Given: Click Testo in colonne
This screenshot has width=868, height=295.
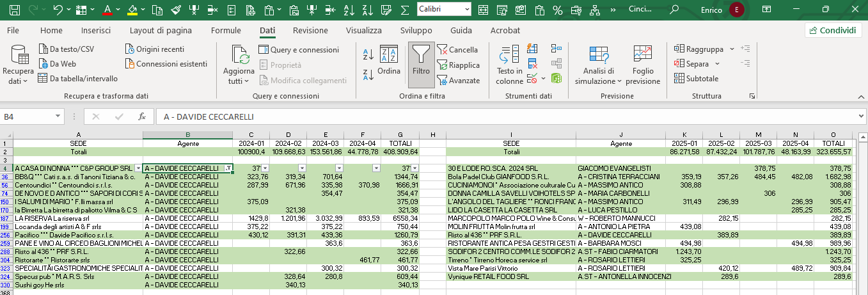Looking at the screenshot, I should [x=509, y=65].
